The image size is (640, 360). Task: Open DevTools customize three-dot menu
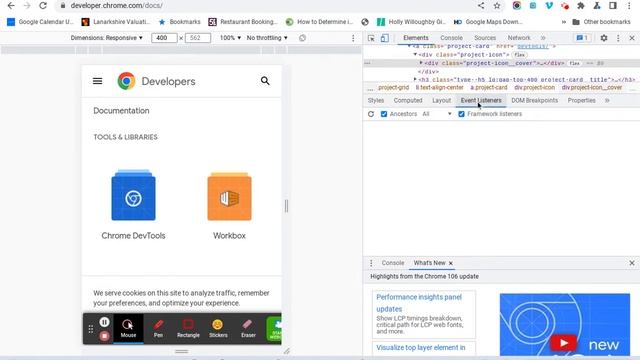coord(618,38)
